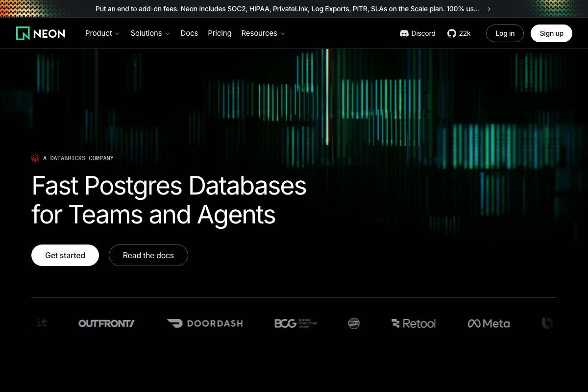Open the Discord link text

[x=423, y=33]
